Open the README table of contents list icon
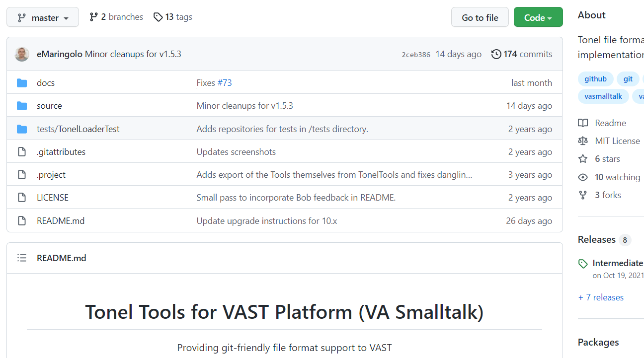644x358 pixels. click(22, 258)
